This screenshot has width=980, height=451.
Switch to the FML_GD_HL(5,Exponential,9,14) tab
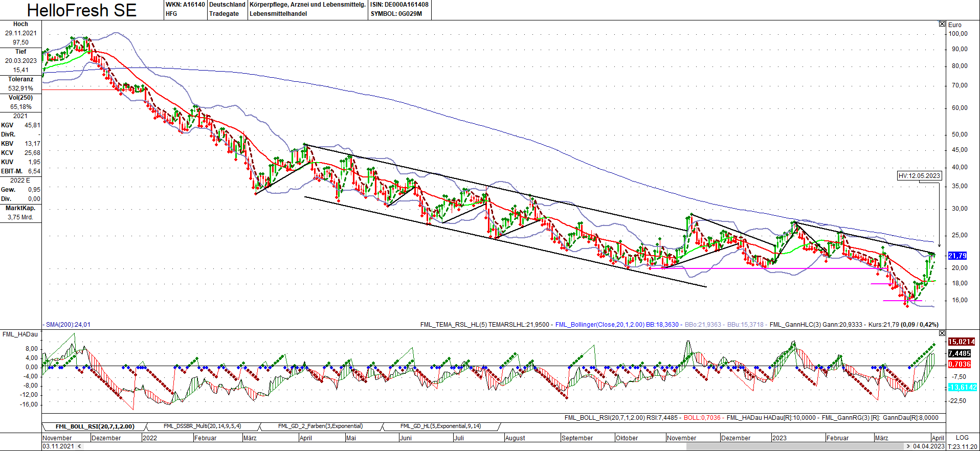coord(440,426)
